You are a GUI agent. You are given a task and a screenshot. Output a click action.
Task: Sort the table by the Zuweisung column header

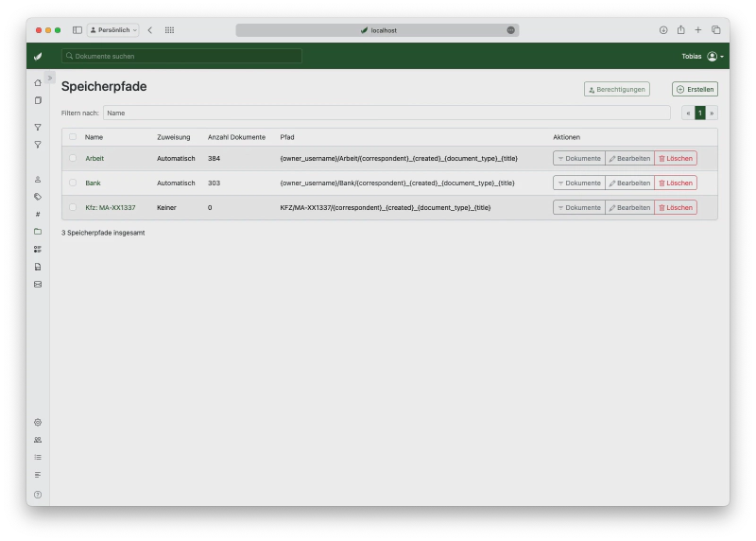(x=173, y=137)
